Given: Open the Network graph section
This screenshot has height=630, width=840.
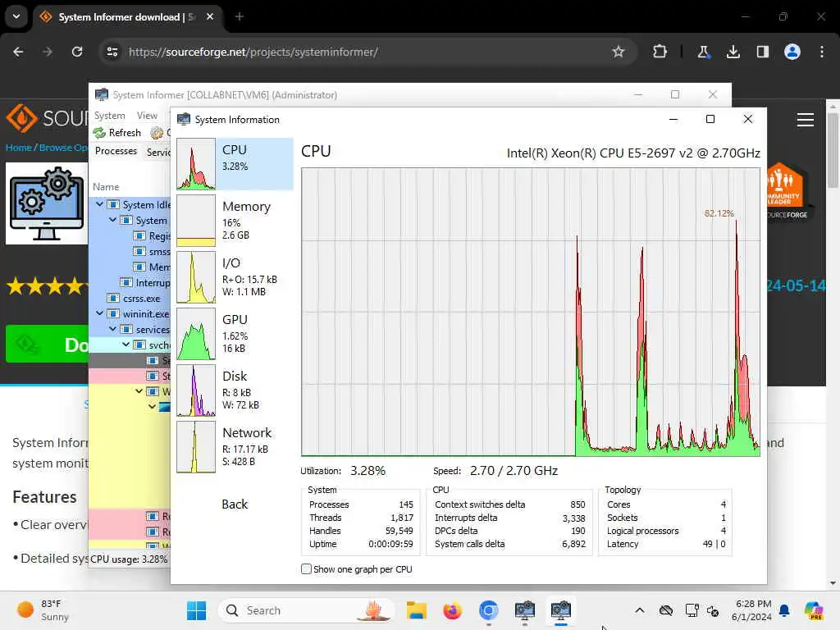Looking at the screenshot, I should pyautogui.click(x=235, y=447).
